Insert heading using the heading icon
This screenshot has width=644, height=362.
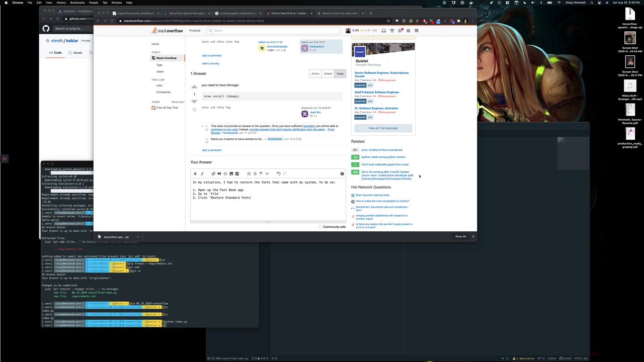coord(261,174)
